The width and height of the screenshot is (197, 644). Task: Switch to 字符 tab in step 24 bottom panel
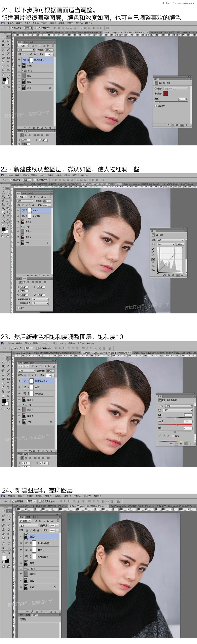(x=21, y=615)
